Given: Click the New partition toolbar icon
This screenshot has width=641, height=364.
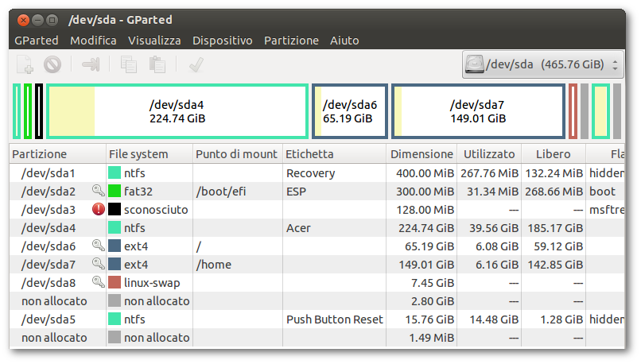Looking at the screenshot, I should point(25,64).
